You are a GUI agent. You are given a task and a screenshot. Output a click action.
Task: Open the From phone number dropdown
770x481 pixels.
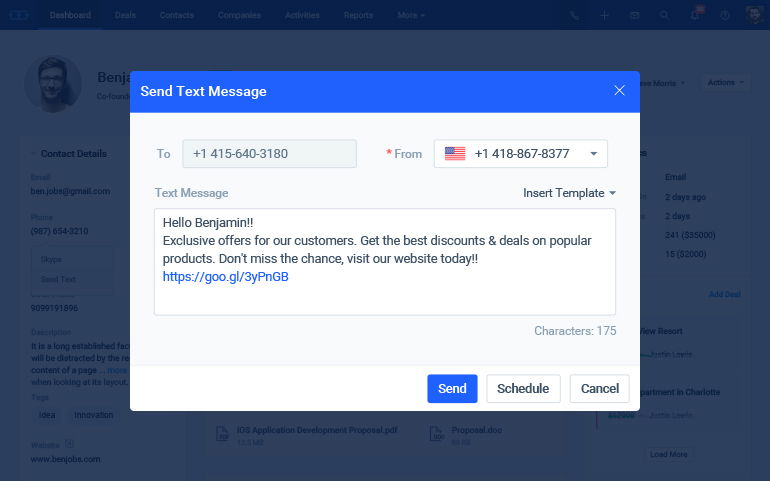click(520, 154)
